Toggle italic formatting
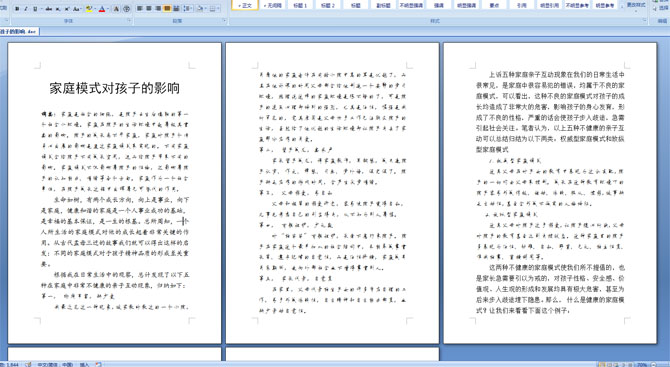This screenshot has height=367, width=670. point(26,9)
